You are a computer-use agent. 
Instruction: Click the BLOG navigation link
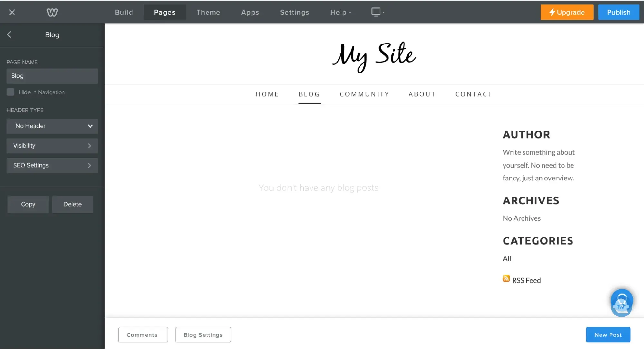[309, 94]
